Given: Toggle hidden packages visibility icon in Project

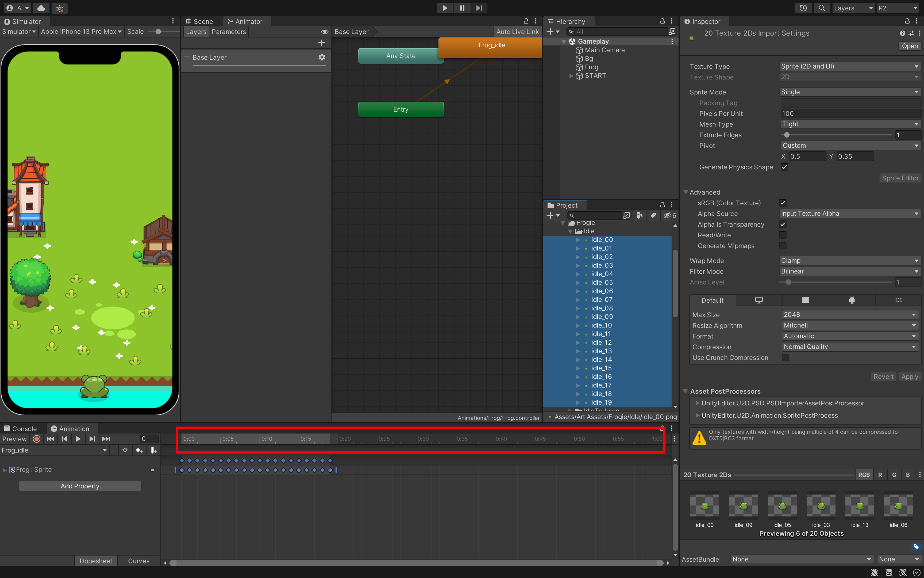Looking at the screenshot, I should [x=670, y=216].
